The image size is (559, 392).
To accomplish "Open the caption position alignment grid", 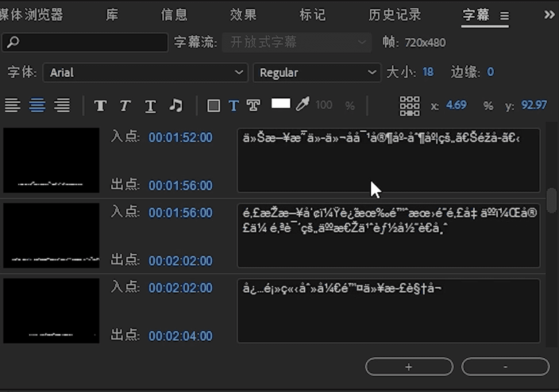I will click(x=409, y=105).
